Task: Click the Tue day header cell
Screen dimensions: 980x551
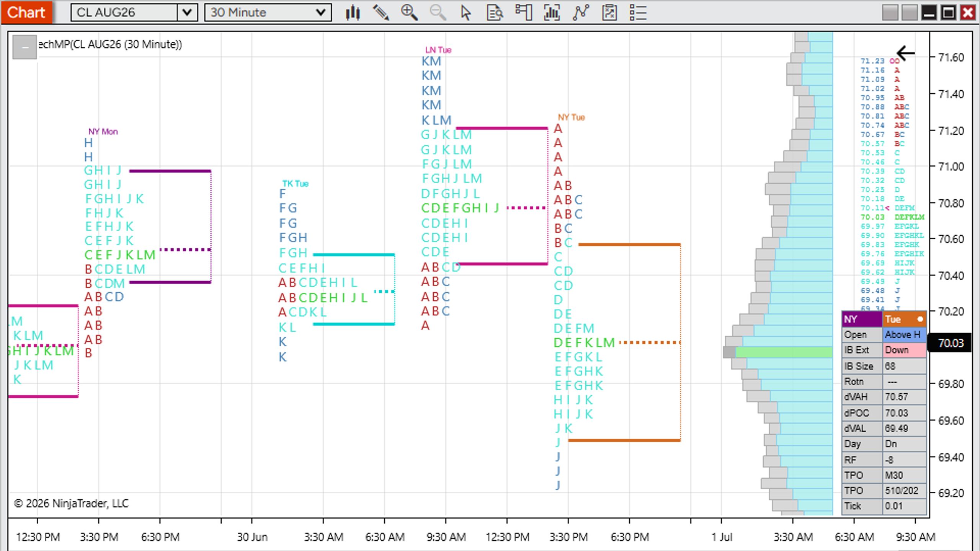Action: (x=904, y=319)
